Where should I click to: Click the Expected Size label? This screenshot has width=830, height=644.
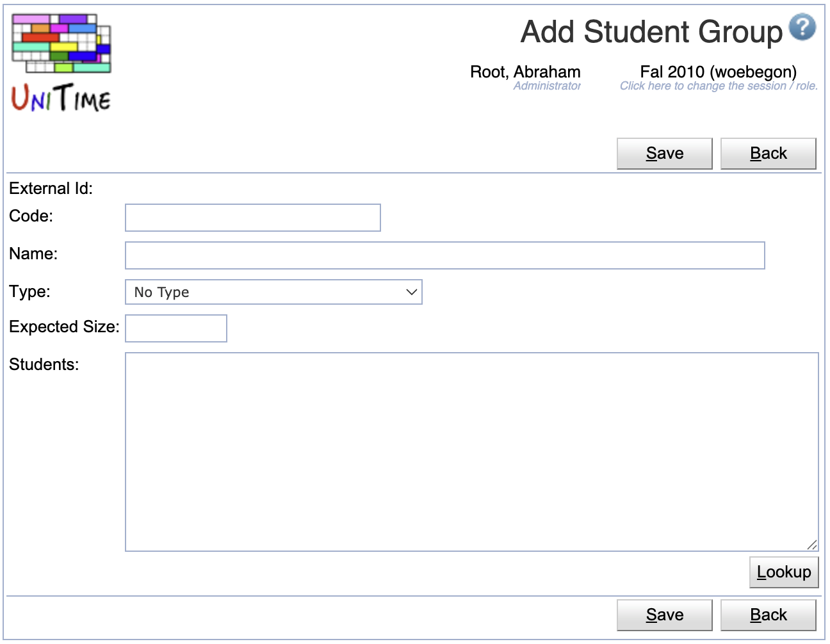pyautogui.click(x=64, y=327)
